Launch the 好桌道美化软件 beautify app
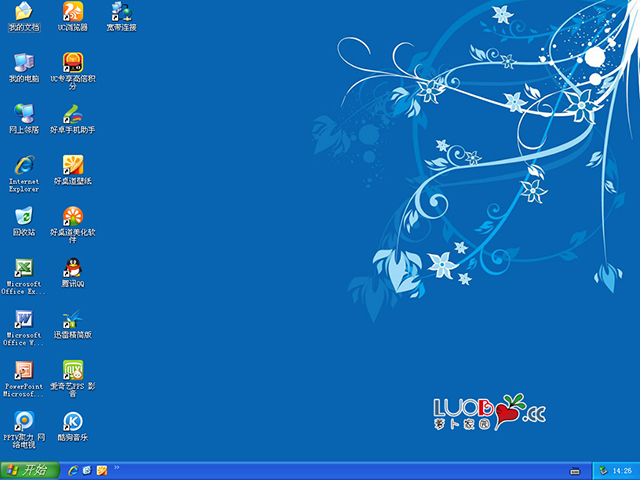The height and width of the screenshot is (480, 640). coord(73,216)
